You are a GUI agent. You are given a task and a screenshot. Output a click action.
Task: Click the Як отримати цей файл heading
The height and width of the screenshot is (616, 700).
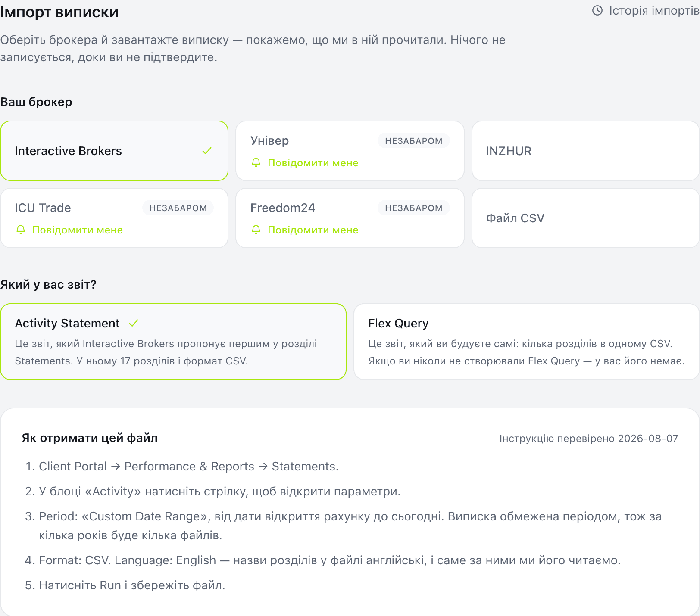tap(90, 438)
